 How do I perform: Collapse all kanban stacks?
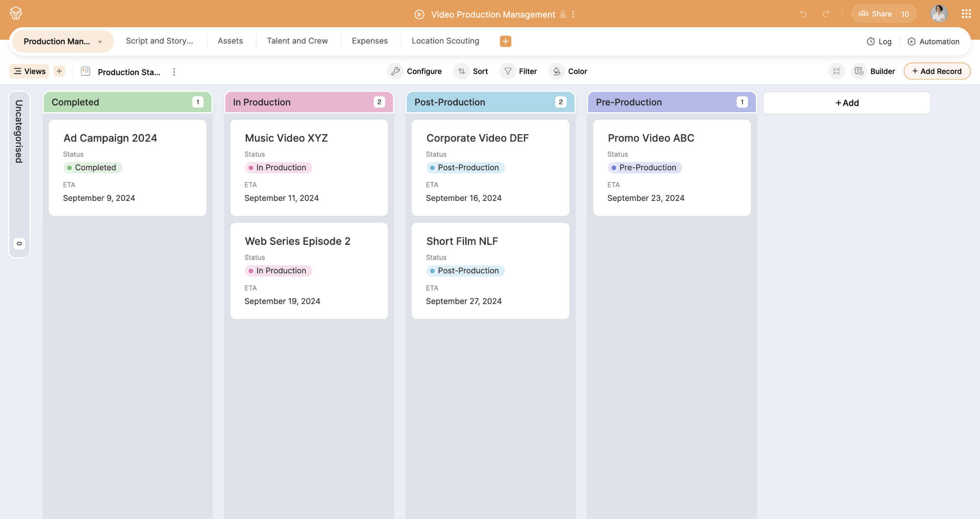pos(836,71)
